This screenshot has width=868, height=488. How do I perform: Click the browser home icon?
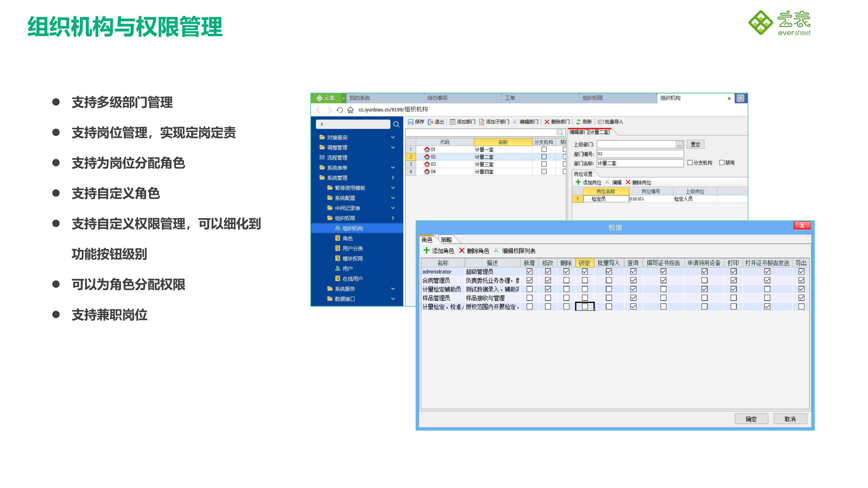[350, 110]
